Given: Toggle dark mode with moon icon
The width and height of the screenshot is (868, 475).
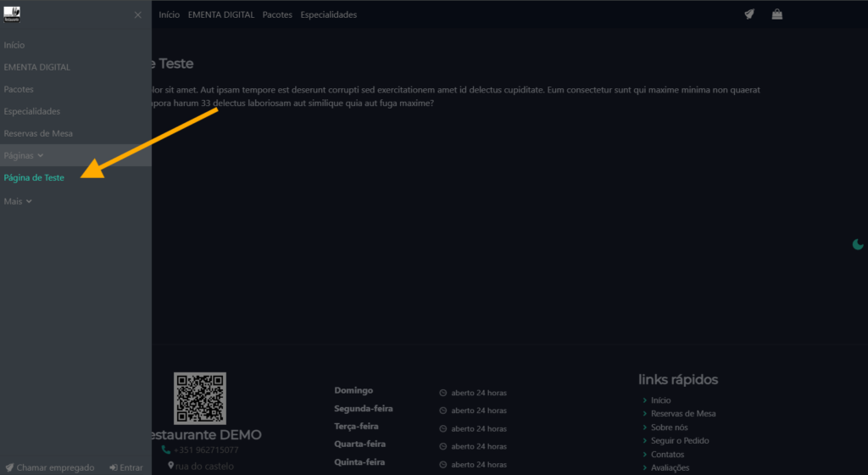Looking at the screenshot, I should 857,245.
